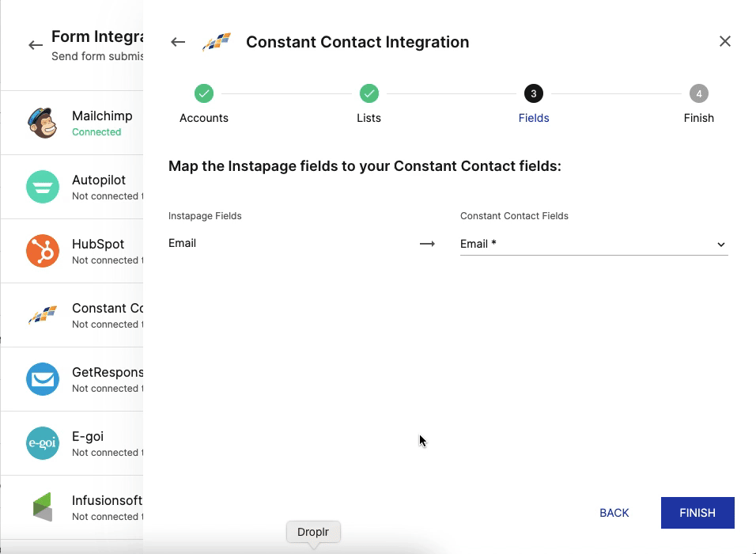
Task: Click the Constant Contact logo in the panel header
Action: pyautogui.click(x=217, y=42)
